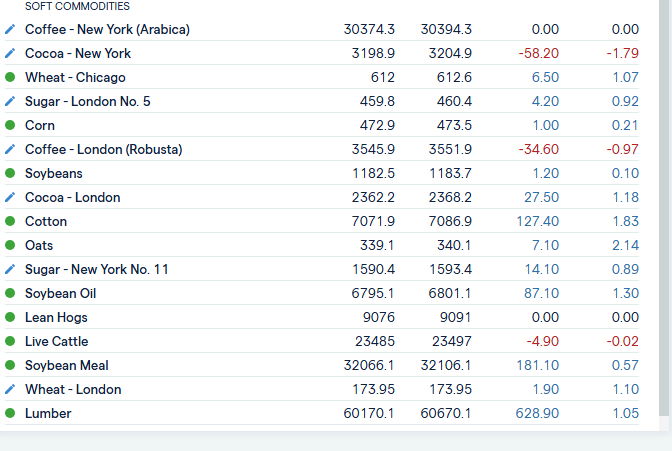Click Soybean Meal change 181.10
672x451 pixels.
(537, 365)
